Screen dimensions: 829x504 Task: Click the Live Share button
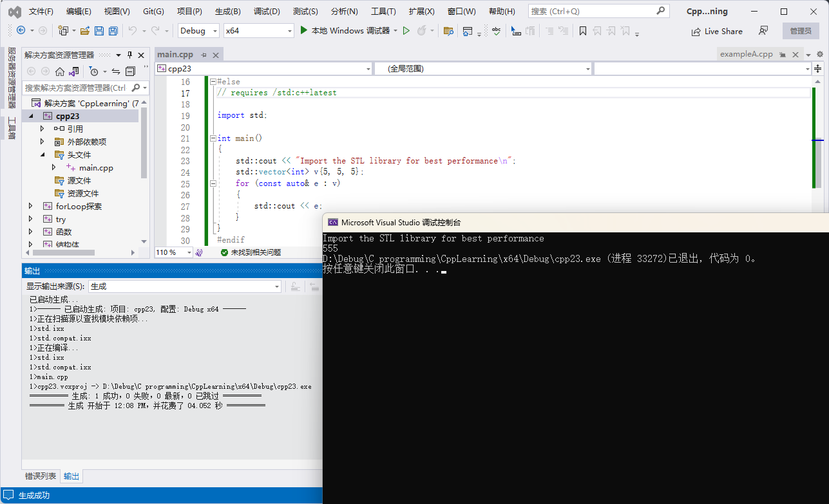point(717,31)
